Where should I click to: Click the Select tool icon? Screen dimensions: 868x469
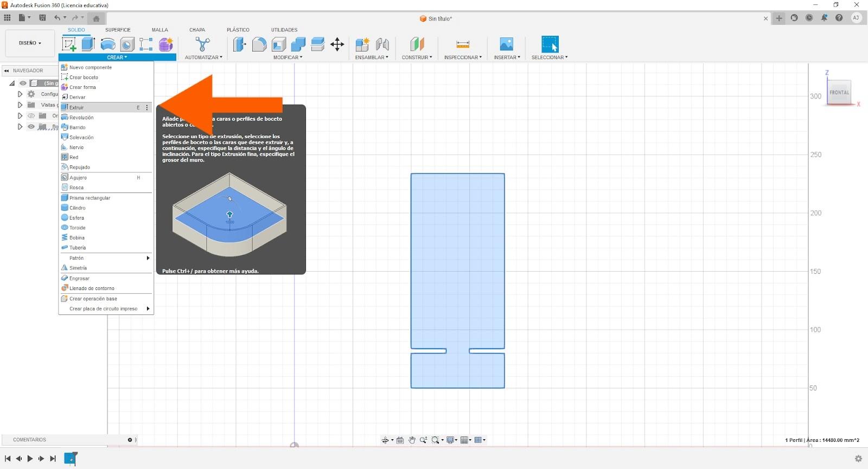click(x=550, y=44)
